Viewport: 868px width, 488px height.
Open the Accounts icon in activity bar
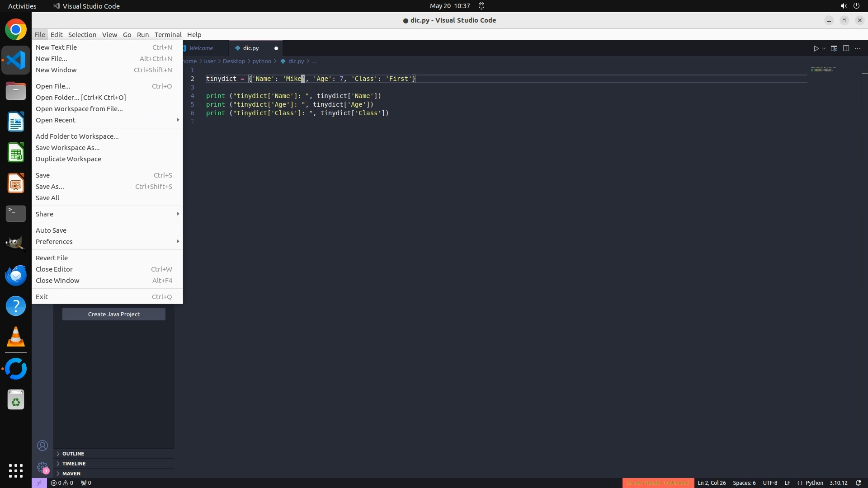coord(42,446)
